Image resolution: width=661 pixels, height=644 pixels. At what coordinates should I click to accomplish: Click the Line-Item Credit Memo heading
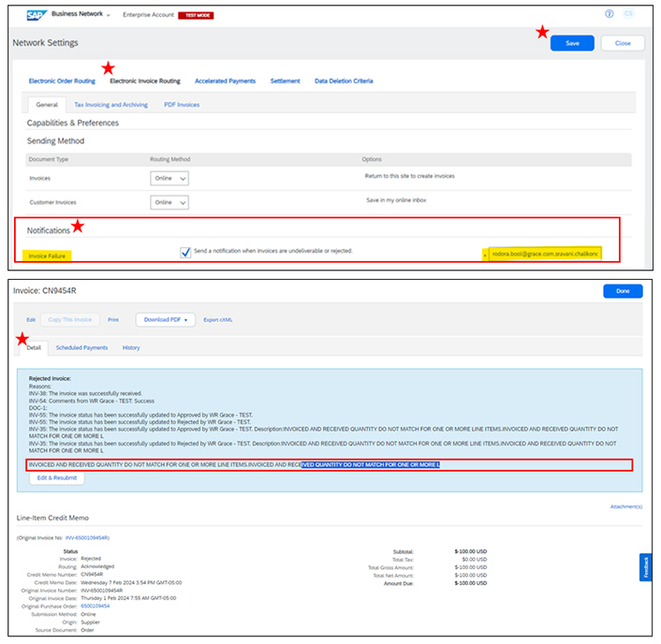pos(52,518)
